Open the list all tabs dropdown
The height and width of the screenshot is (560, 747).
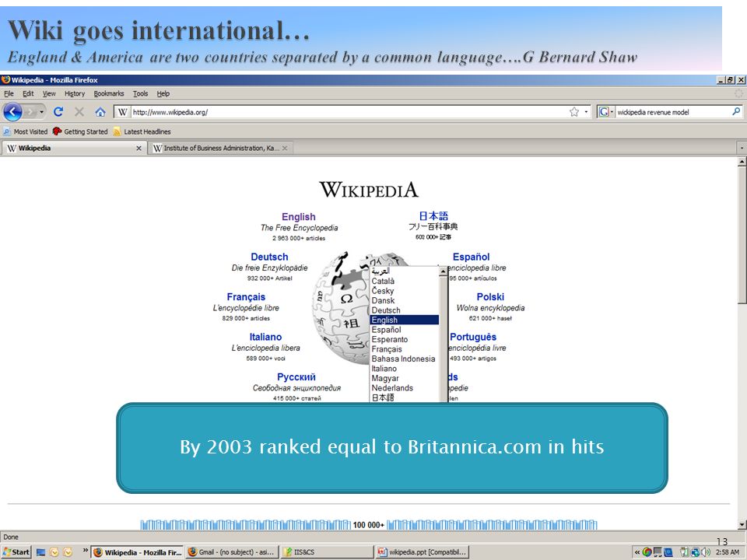tap(742, 148)
